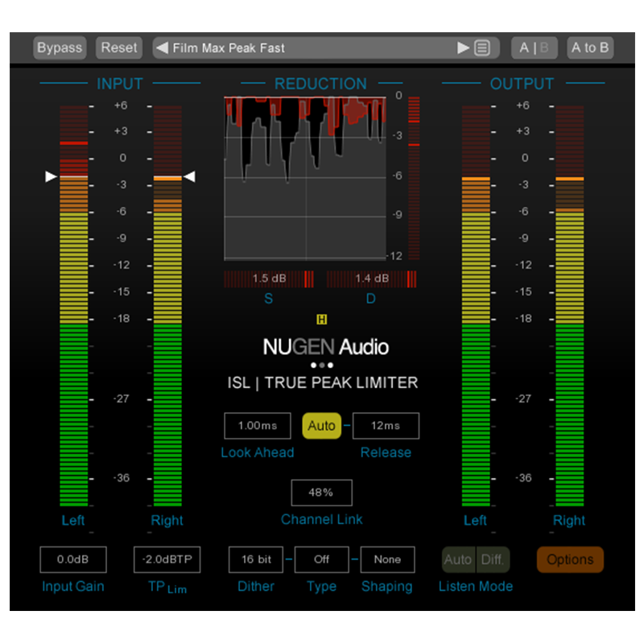This screenshot has width=644, height=644.
Task: Click the ISL | TRUE PEAK LIMITER title
Action: point(323,383)
